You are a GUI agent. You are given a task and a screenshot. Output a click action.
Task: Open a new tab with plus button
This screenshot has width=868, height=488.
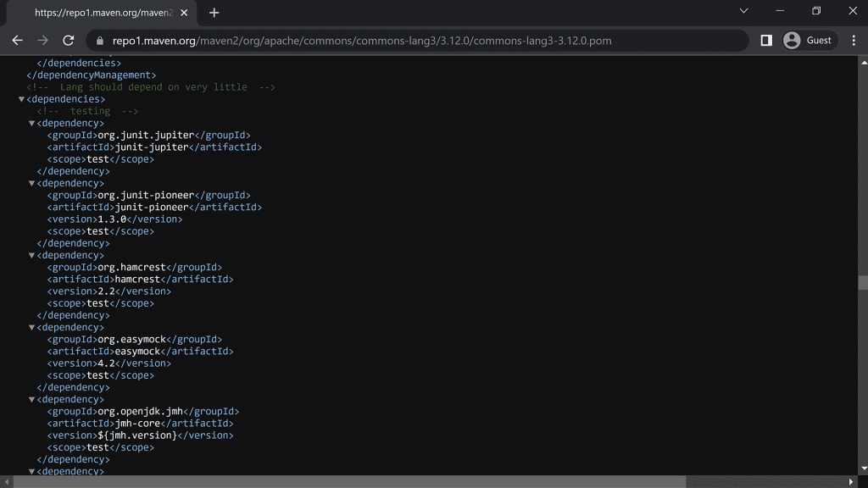(x=214, y=13)
